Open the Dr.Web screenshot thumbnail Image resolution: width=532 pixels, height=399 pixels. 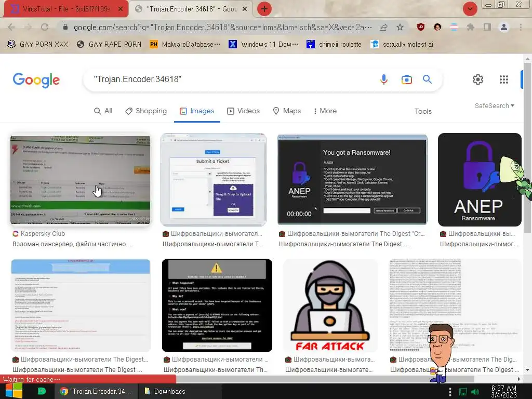coord(80,180)
